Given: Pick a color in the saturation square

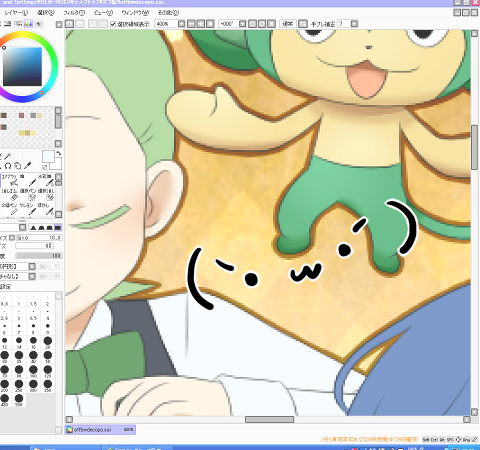Looking at the screenshot, I should point(23,67).
